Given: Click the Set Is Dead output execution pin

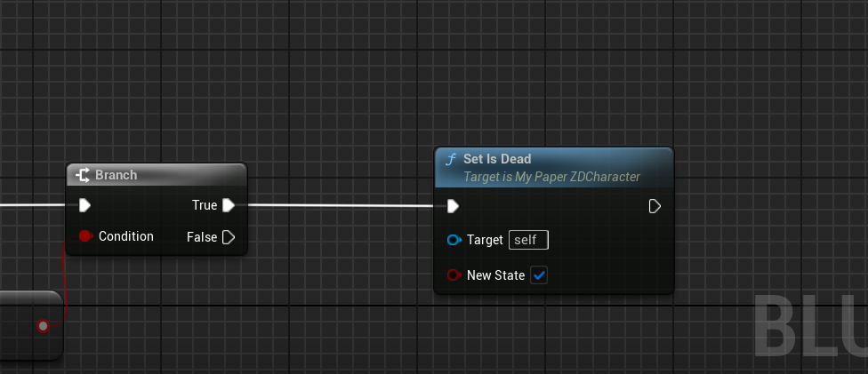Looking at the screenshot, I should 655,206.
